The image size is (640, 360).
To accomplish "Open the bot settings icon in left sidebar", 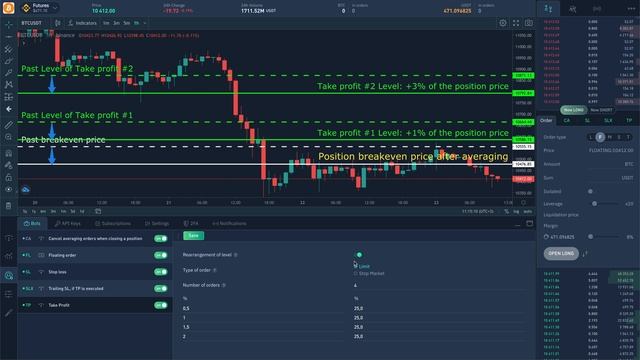I will pos(9,276).
